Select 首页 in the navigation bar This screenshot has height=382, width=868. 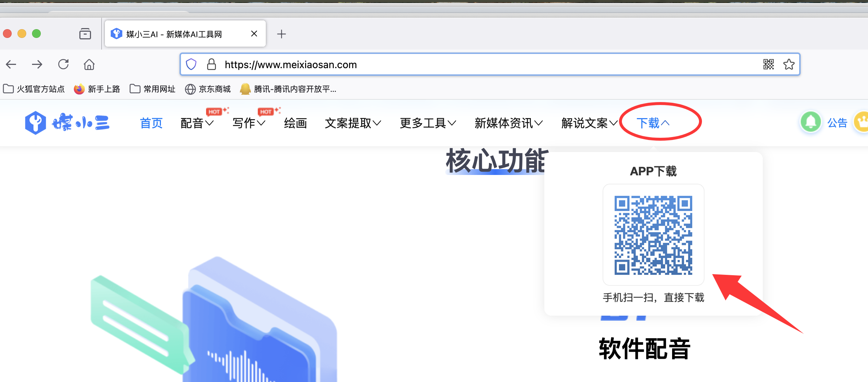151,123
